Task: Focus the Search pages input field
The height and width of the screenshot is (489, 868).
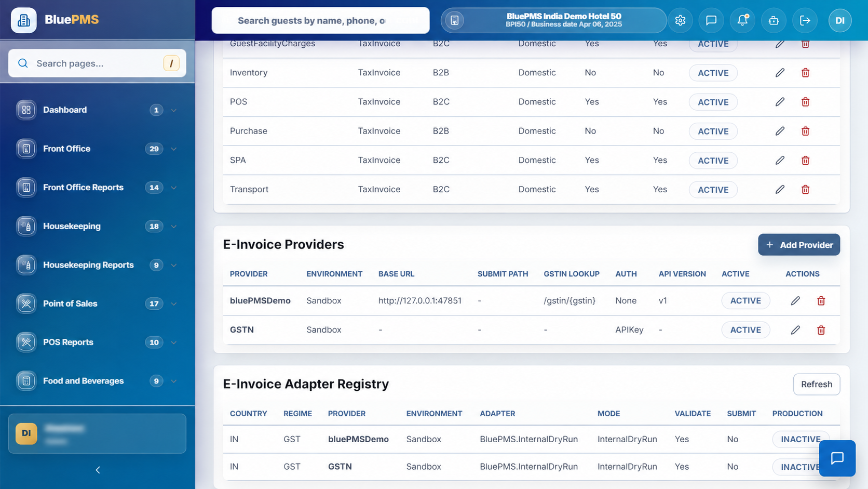Action: pos(97,63)
